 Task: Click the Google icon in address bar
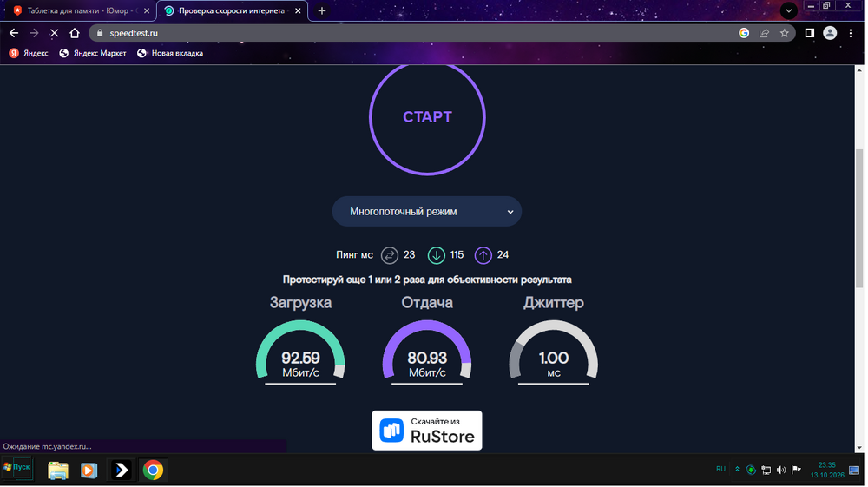[x=744, y=33]
